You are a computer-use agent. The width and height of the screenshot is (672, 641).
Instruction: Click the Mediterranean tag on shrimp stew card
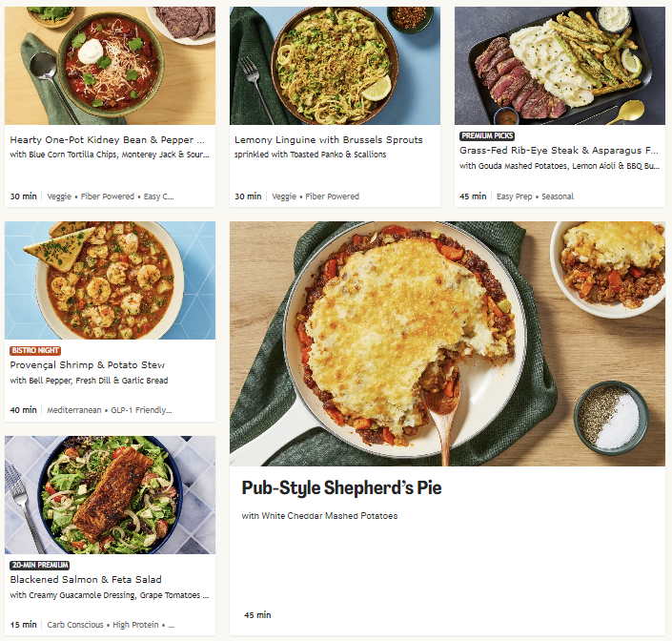tap(74, 410)
